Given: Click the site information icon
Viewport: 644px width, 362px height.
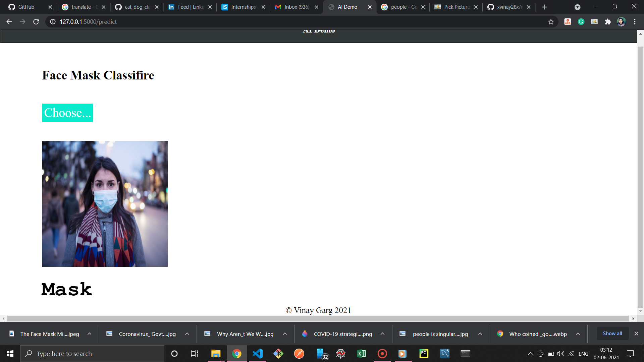Looking at the screenshot, I should point(53,22).
